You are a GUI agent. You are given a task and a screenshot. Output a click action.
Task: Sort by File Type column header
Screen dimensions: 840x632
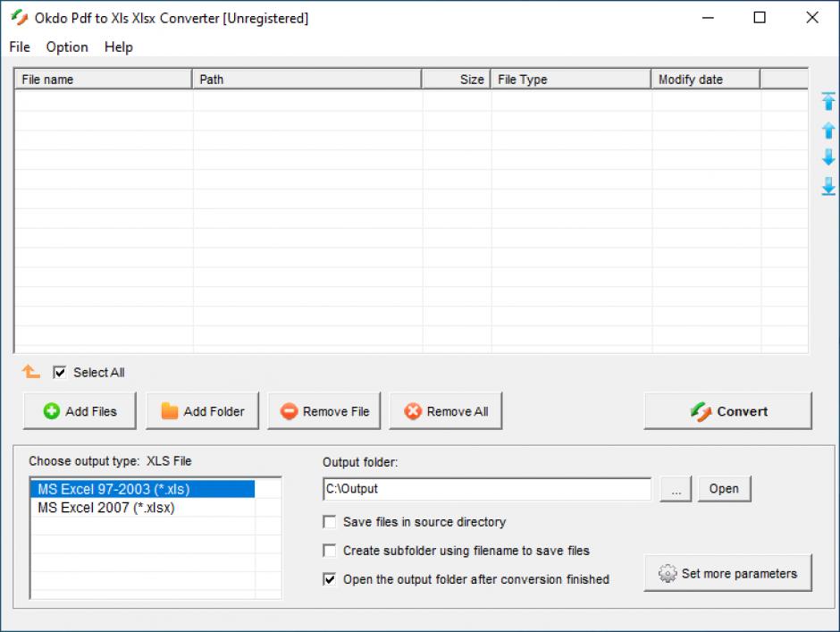571,80
